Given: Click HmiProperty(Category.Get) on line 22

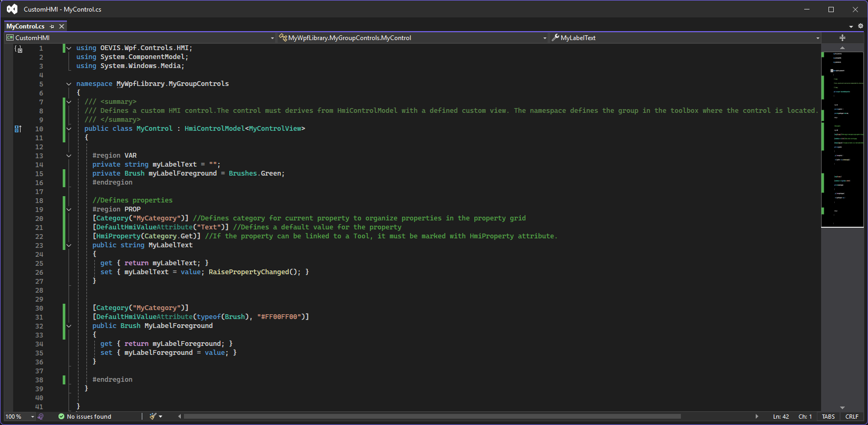Looking at the screenshot, I should coord(147,236).
